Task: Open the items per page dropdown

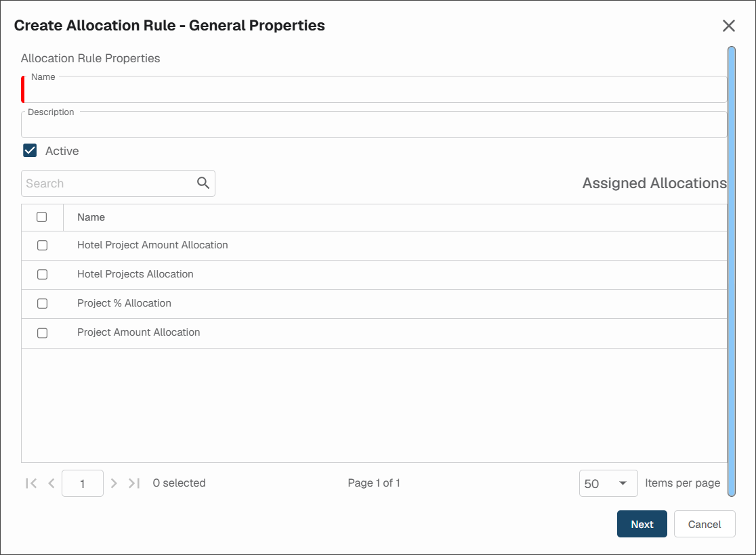Action: (x=608, y=483)
